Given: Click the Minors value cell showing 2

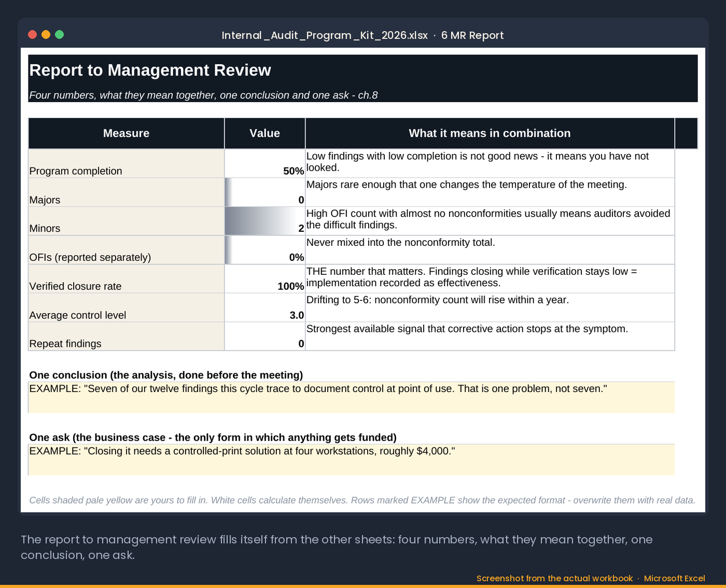Looking at the screenshot, I should [x=264, y=221].
